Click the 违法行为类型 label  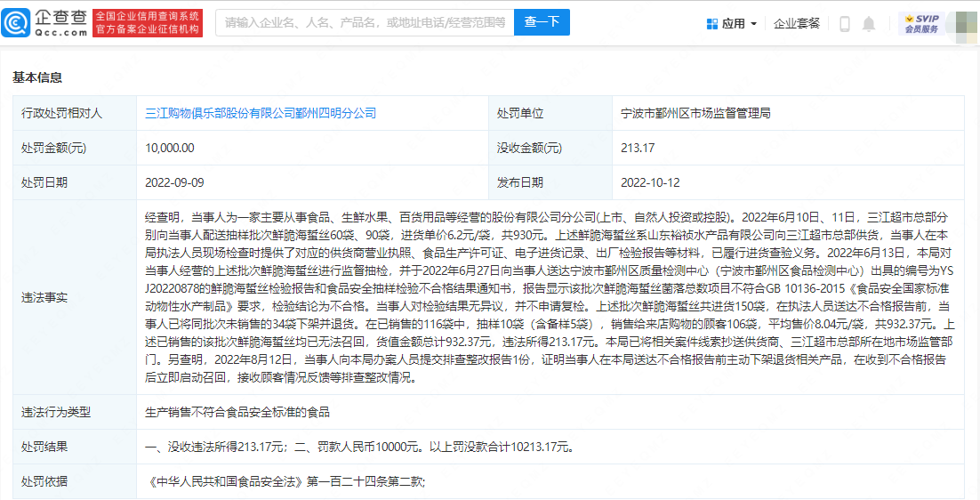pyautogui.click(x=56, y=412)
